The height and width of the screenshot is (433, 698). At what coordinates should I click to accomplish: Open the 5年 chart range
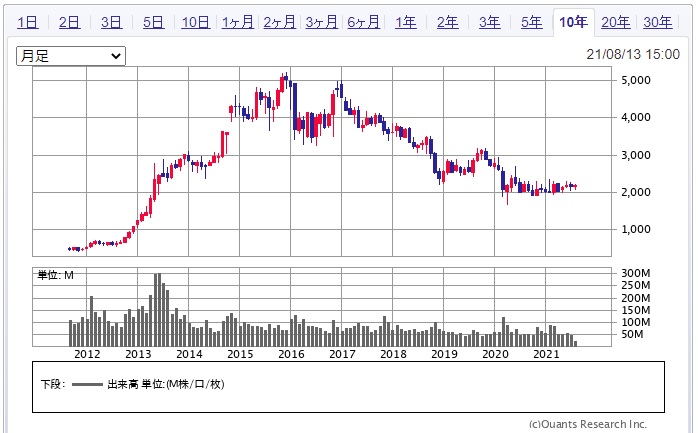(532, 22)
